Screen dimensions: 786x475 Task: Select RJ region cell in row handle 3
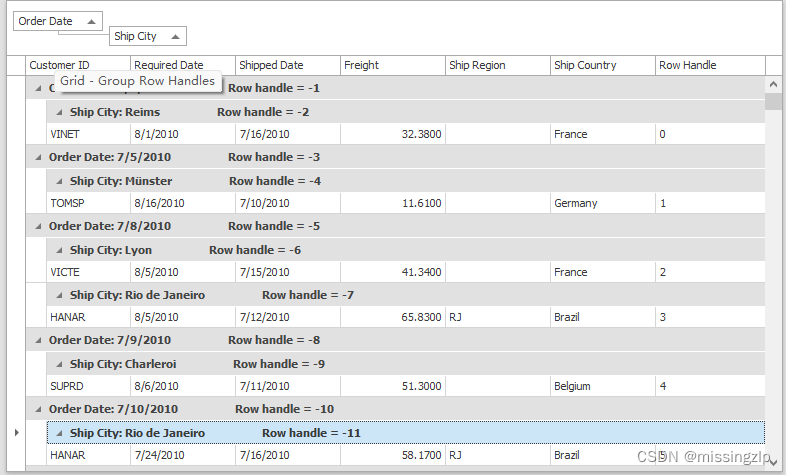point(498,317)
